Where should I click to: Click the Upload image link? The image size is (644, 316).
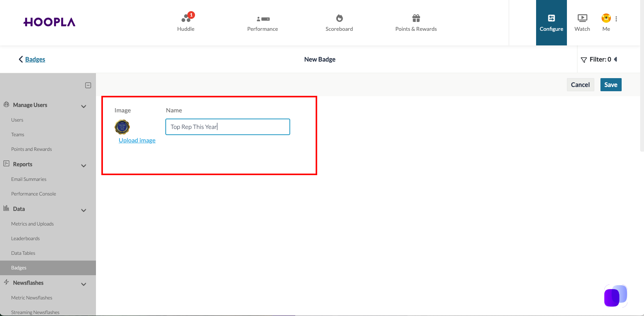coord(137,140)
